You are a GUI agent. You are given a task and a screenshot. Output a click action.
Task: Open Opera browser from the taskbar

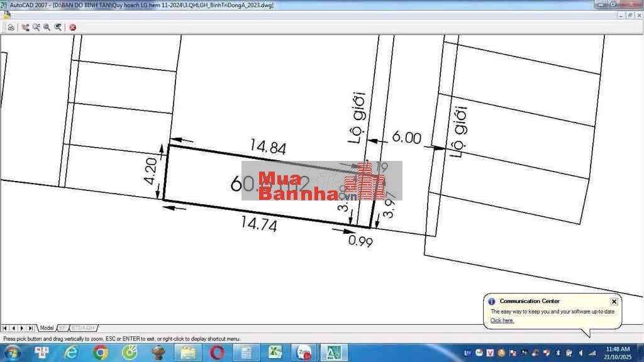(x=217, y=353)
